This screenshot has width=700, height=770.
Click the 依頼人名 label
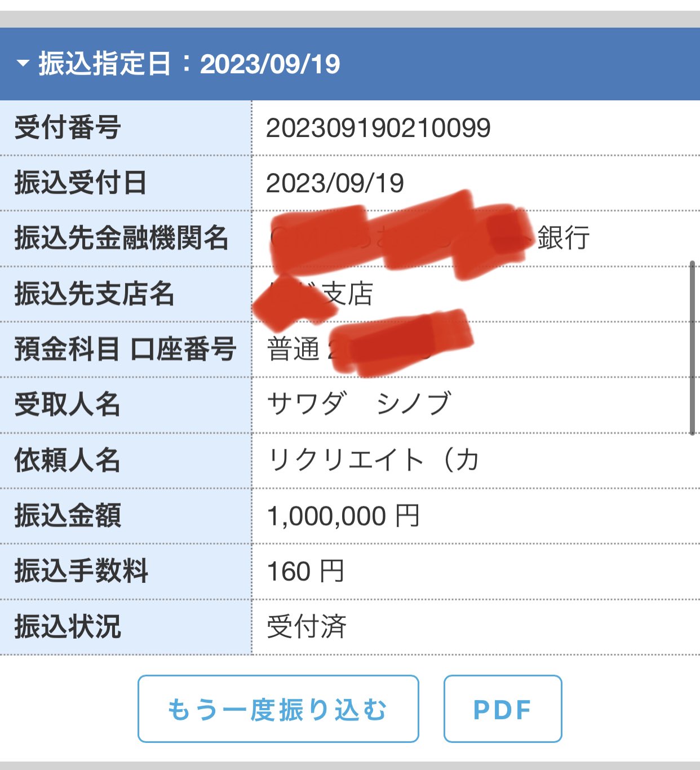pos(68,460)
